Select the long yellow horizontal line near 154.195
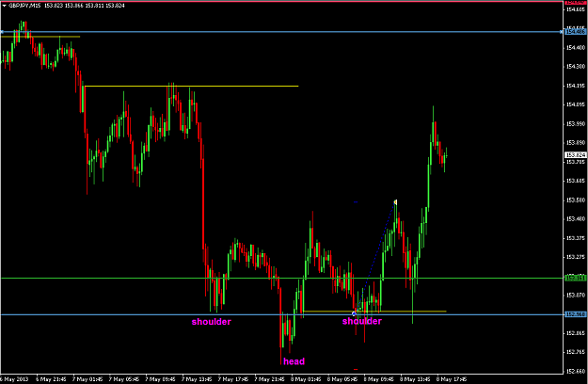Screen dimensions: 588x384 click(x=192, y=87)
